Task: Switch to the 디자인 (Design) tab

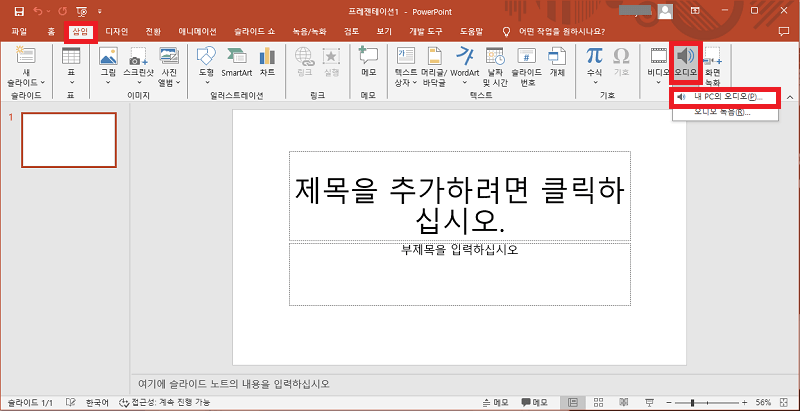Action: coord(116,32)
